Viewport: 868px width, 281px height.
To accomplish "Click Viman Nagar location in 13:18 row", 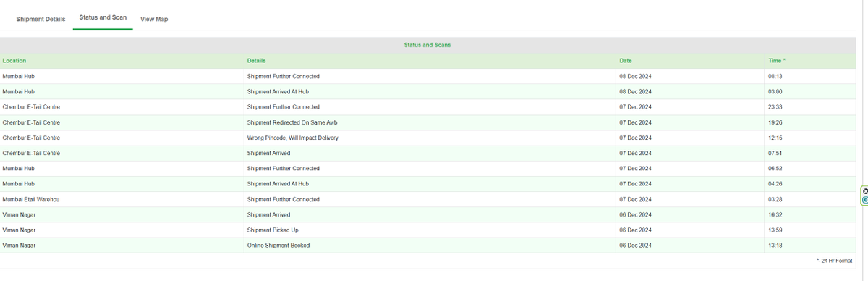I will (19, 246).
